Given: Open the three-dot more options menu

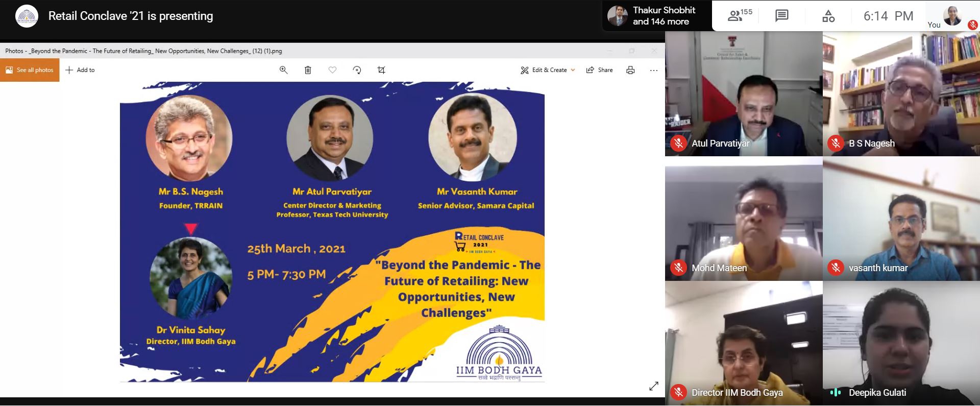Looking at the screenshot, I should tap(654, 70).
